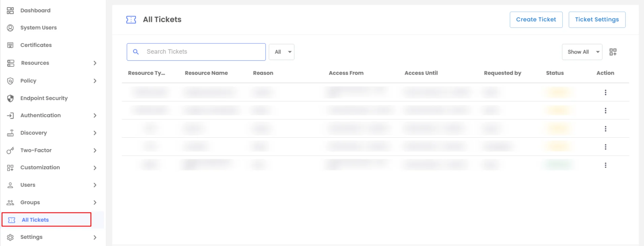Expand the Policy submenu chevron

pos(95,81)
